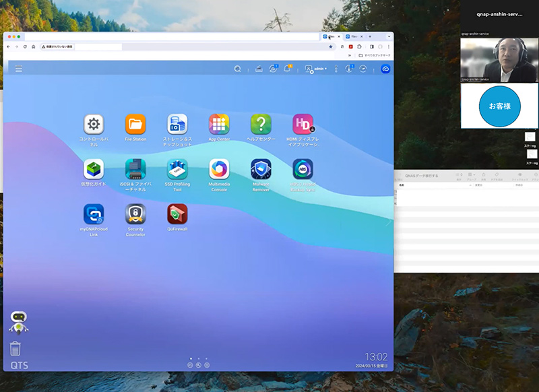Open the QTS recycle bin icon

click(x=15, y=348)
